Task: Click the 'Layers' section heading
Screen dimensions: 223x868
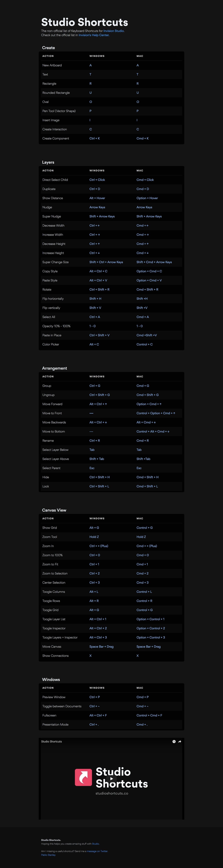Action: (x=48, y=162)
